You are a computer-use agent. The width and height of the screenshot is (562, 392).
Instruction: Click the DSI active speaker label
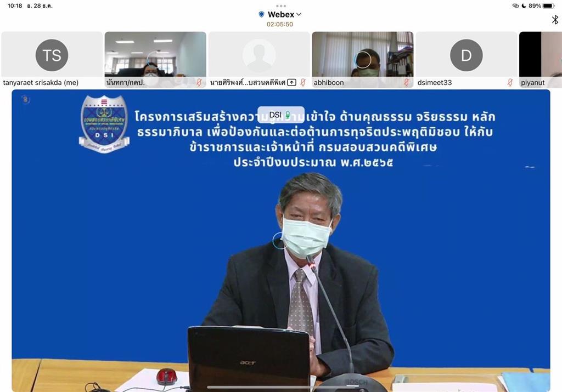point(280,115)
